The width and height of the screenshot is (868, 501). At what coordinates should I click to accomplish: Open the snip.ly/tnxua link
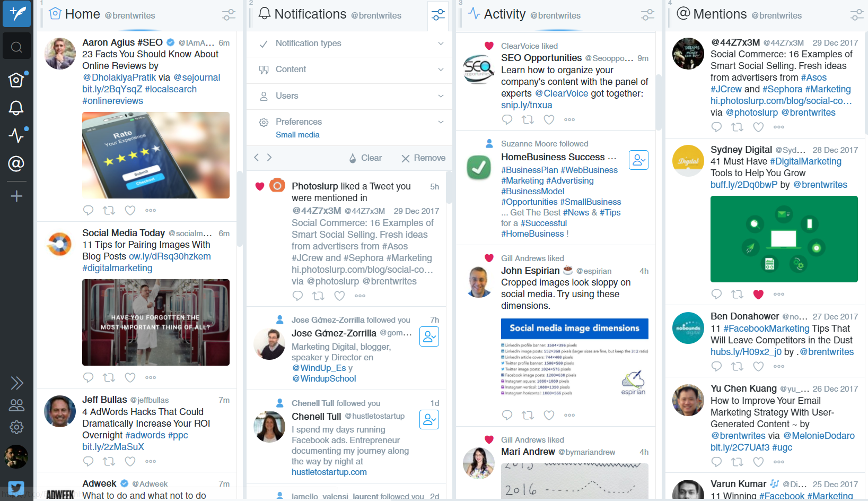coord(527,105)
